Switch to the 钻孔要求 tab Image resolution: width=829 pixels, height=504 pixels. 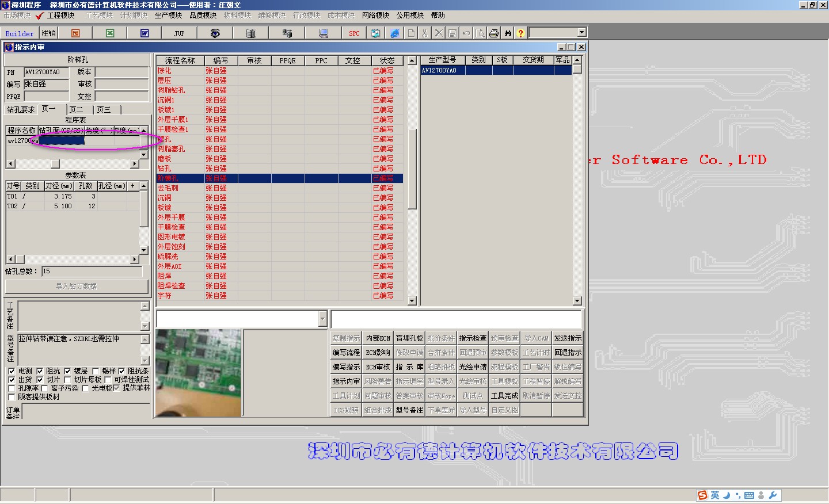coord(21,109)
